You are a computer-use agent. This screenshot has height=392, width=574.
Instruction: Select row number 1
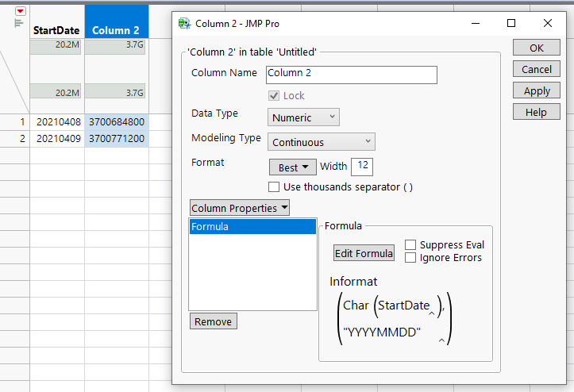[14, 122]
